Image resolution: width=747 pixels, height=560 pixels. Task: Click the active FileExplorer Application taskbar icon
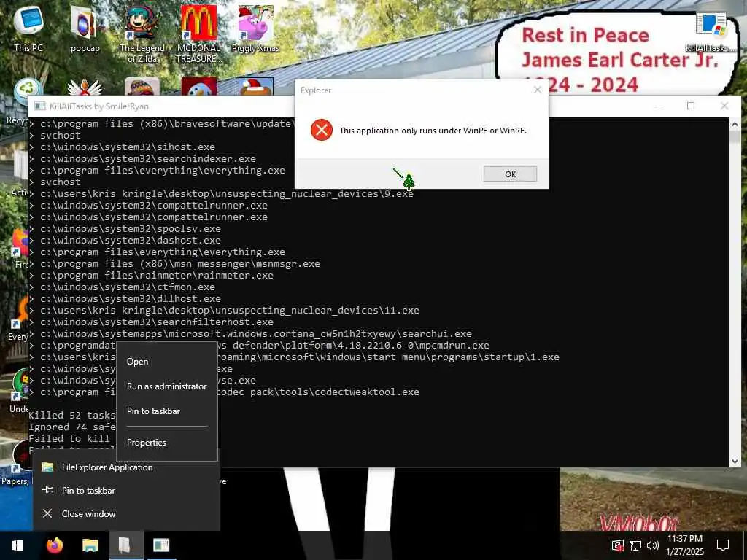[x=125, y=545]
